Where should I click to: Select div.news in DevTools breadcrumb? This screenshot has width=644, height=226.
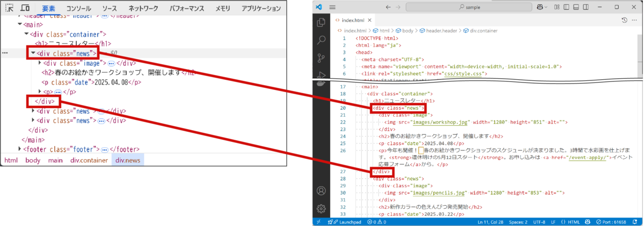coord(128,160)
